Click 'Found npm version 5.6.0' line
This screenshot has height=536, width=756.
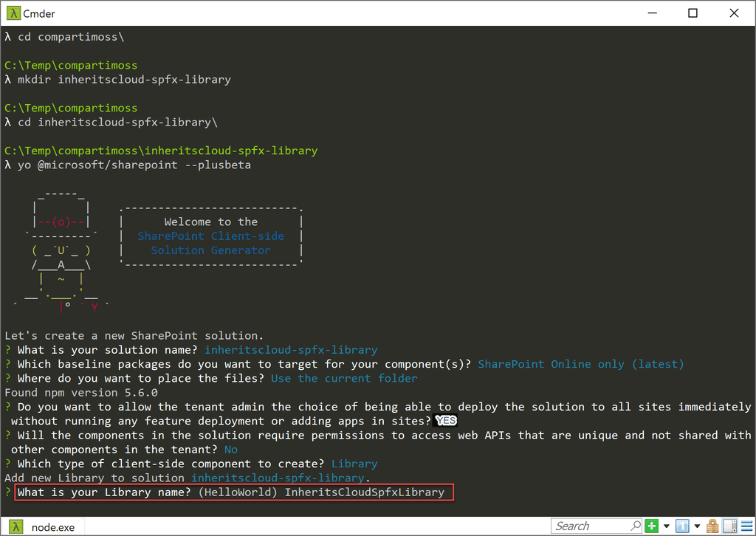81,392
